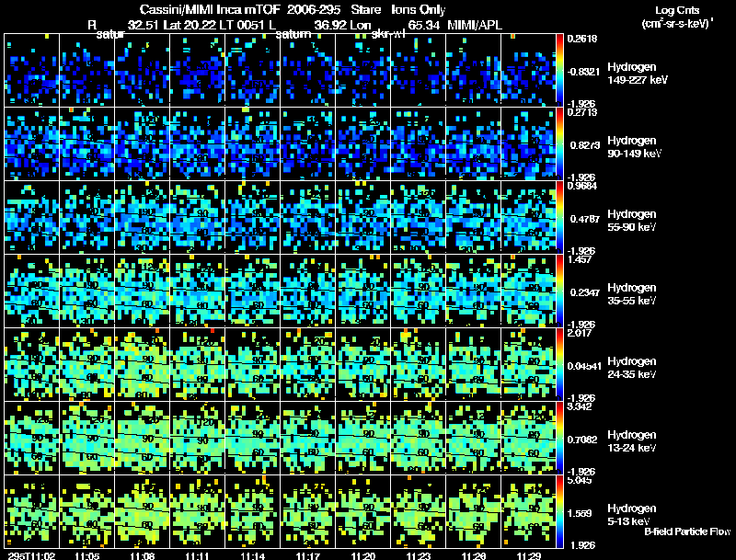Click the 2.017 color scale value

(x=580, y=333)
